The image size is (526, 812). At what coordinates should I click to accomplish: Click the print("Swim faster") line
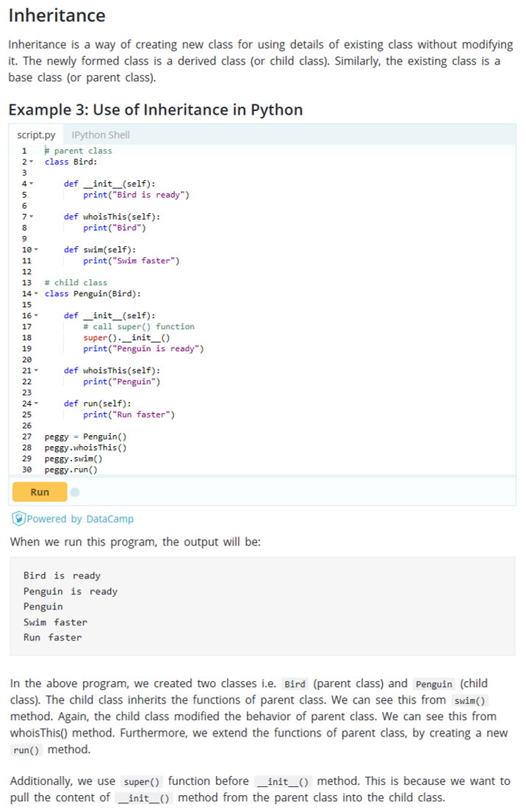pos(131,260)
